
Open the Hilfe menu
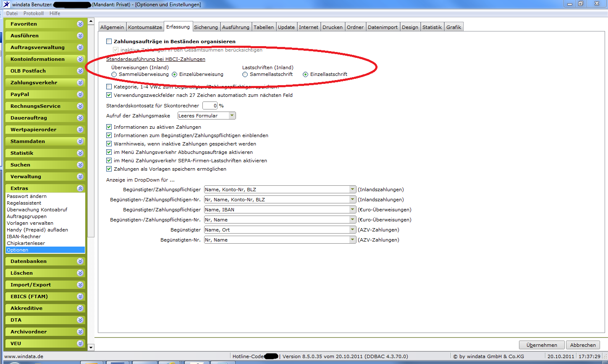coord(55,13)
